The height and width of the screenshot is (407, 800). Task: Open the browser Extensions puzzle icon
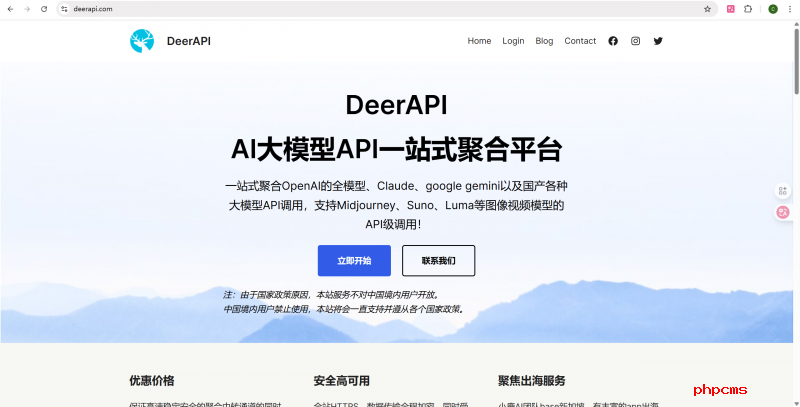(748, 8)
